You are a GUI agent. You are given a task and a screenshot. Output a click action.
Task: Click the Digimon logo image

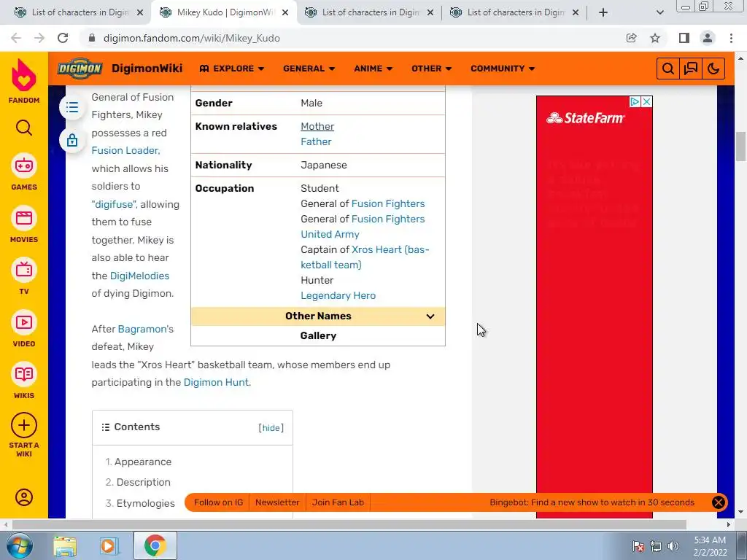(x=80, y=69)
